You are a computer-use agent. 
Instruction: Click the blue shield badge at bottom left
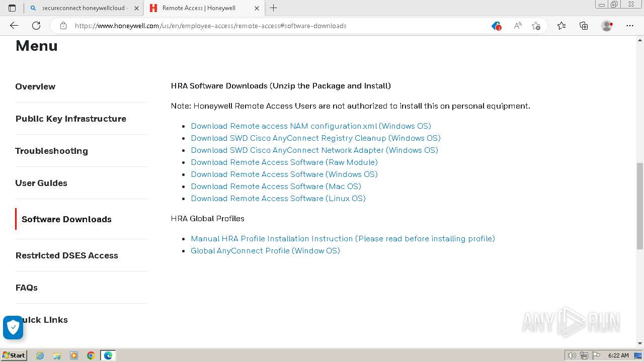click(x=13, y=327)
